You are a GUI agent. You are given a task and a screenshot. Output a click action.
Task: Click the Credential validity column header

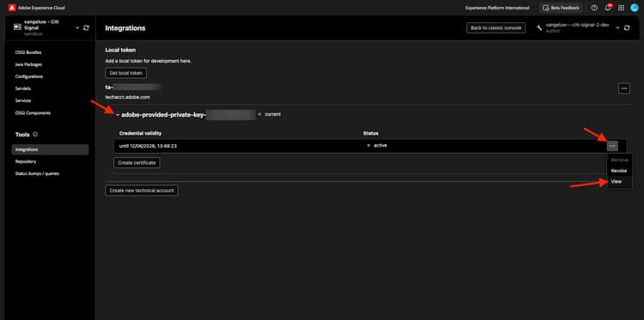(141, 133)
